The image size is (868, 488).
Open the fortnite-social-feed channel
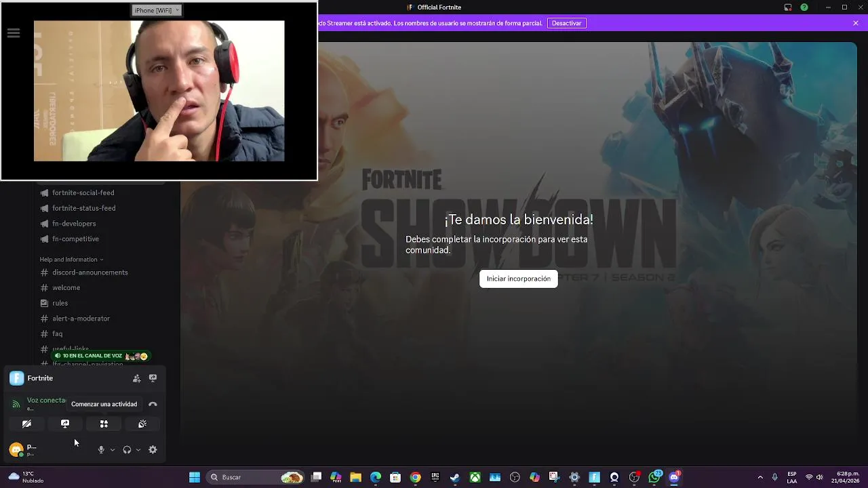pyautogui.click(x=83, y=192)
